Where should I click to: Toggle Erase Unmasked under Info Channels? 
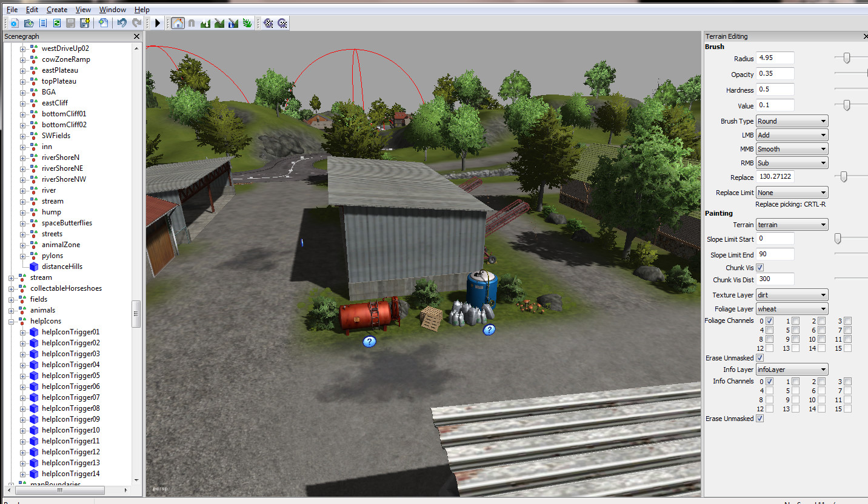click(x=760, y=419)
